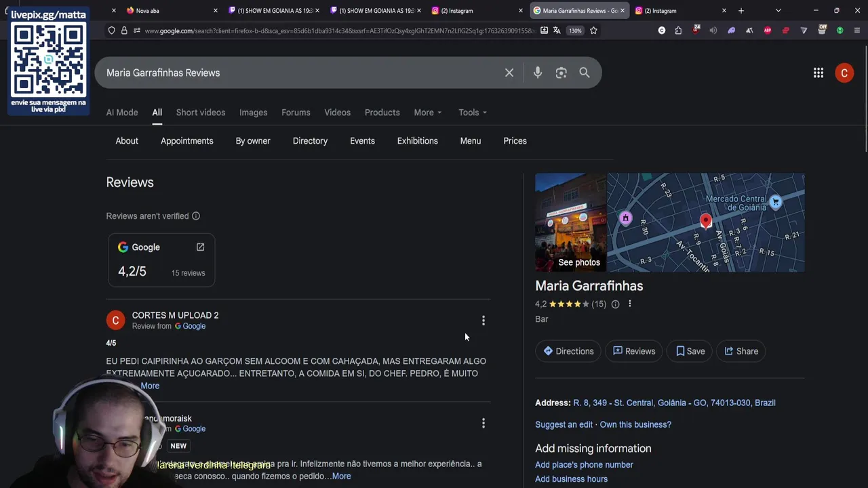Open the ABP adblock extension

768,30
